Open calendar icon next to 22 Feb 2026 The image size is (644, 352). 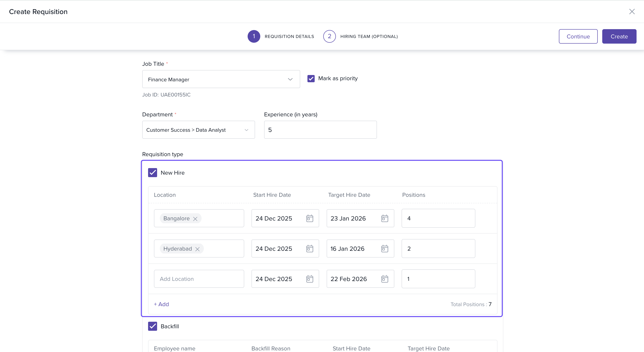pos(384,279)
